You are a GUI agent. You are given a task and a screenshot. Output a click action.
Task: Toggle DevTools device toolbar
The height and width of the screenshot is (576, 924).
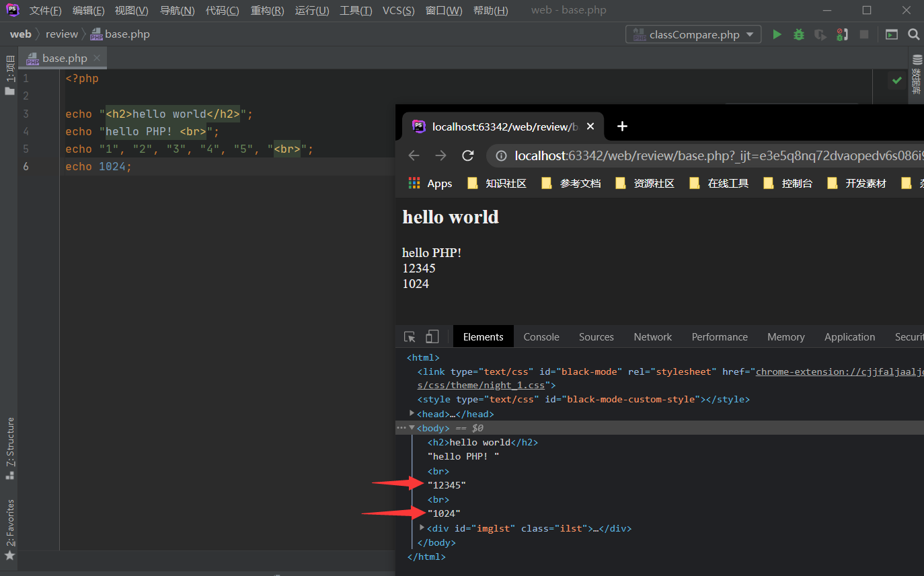pos(432,337)
